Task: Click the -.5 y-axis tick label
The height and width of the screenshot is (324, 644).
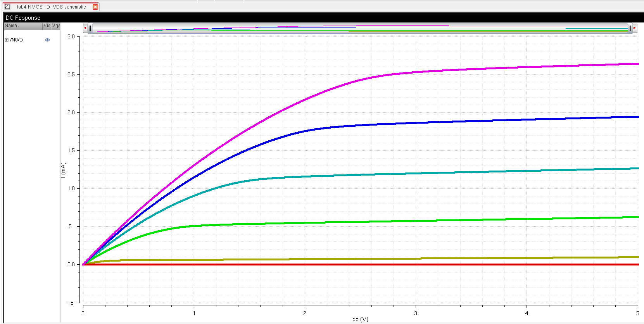Action: pos(70,303)
